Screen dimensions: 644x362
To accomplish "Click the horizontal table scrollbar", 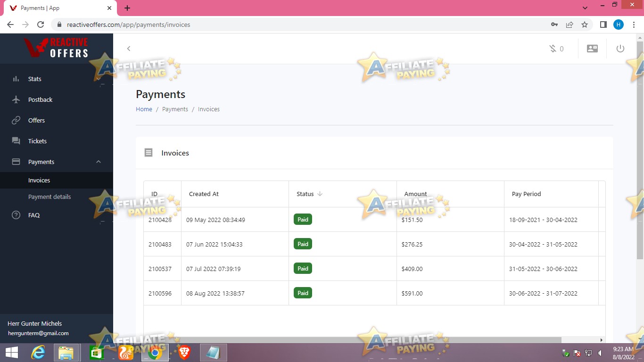I will (353, 340).
